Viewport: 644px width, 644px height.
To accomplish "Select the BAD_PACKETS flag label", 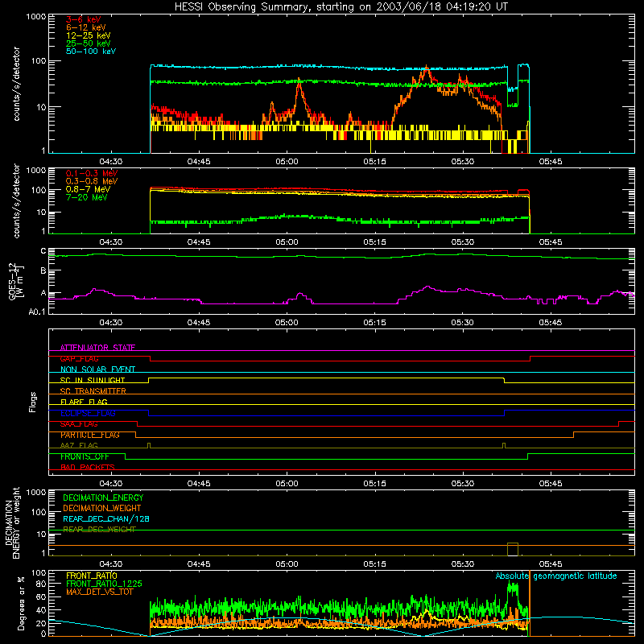I will tap(88, 467).
